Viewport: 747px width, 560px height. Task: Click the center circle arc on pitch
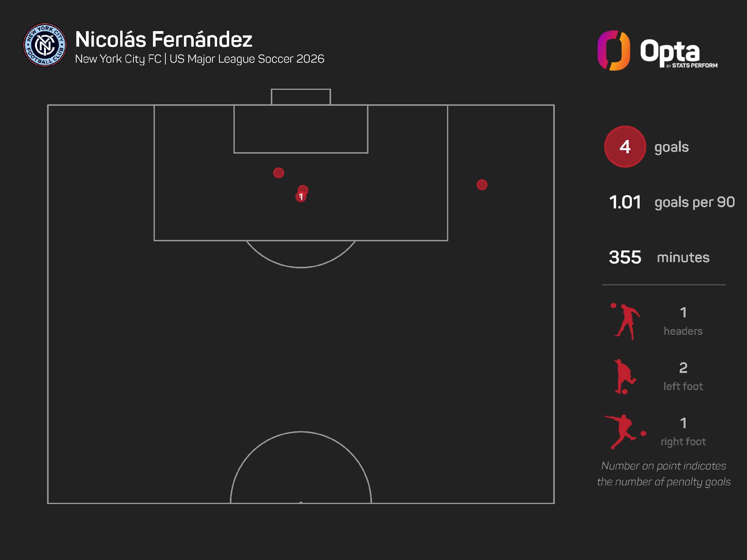tap(301, 432)
